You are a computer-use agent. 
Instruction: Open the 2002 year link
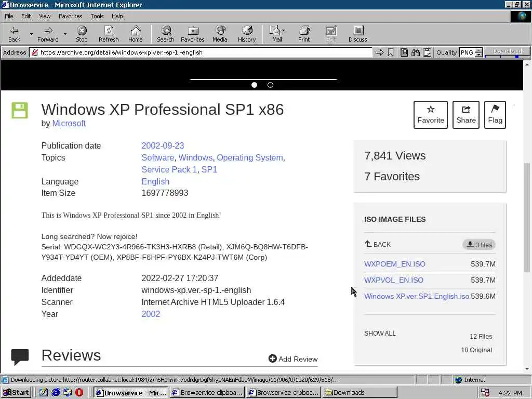click(x=151, y=314)
